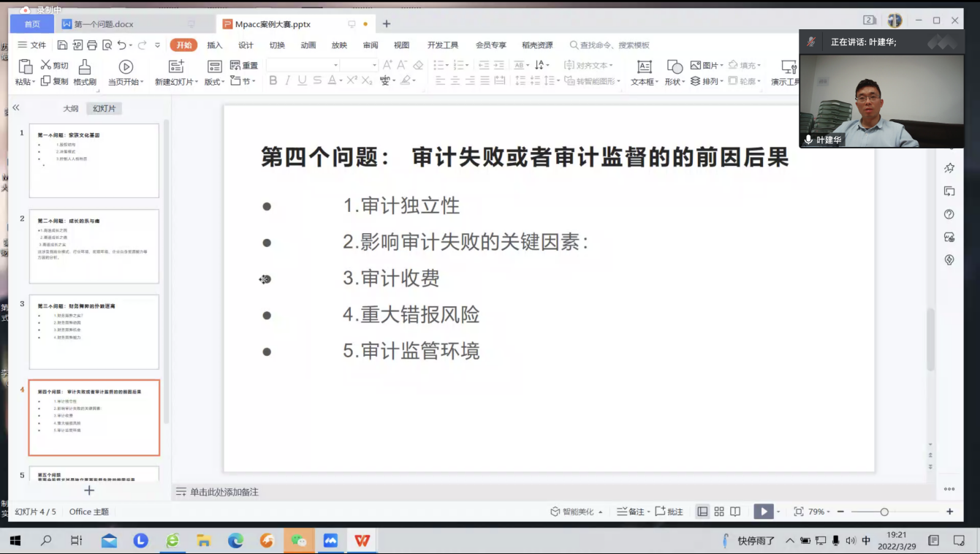Screen dimensions: 980x554
Task: Switch sidebar to Outline (大纲) view
Action: 70,108
